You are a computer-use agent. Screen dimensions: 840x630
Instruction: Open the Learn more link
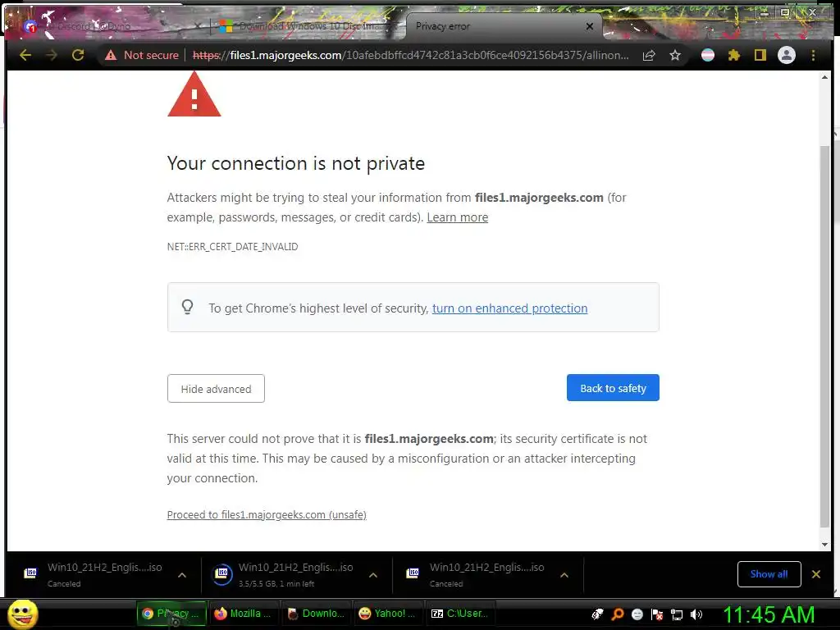(458, 217)
